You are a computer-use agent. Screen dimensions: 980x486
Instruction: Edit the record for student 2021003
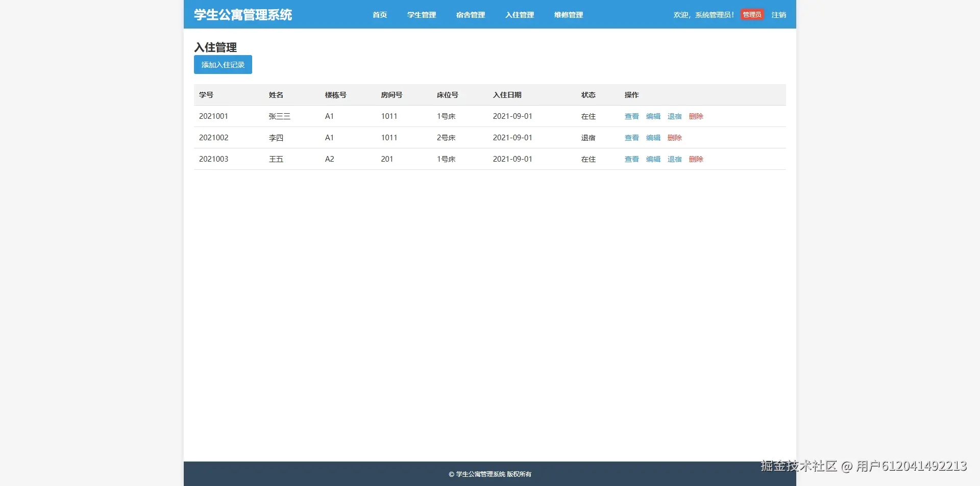(x=653, y=159)
